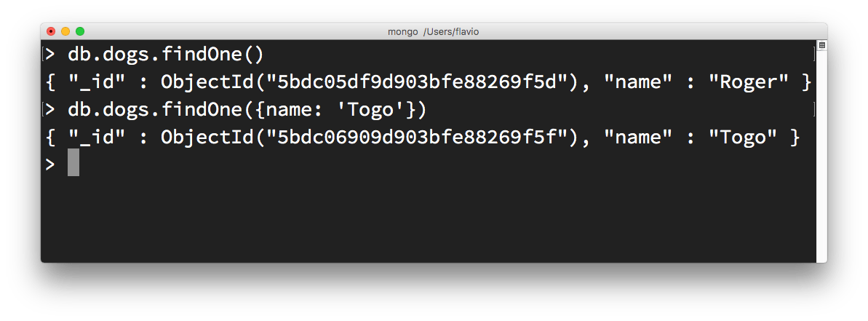
Task: Click the split-pane icon above the scrollbar
Action: click(x=821, y=46)
